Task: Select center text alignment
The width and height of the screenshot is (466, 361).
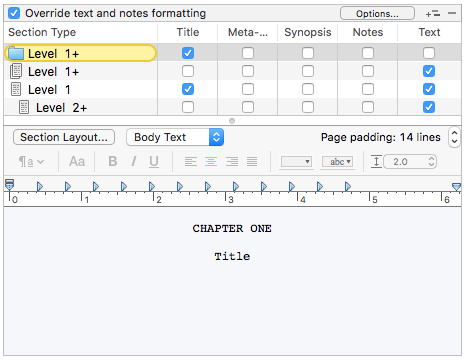Action: click(x=211, y=162)
